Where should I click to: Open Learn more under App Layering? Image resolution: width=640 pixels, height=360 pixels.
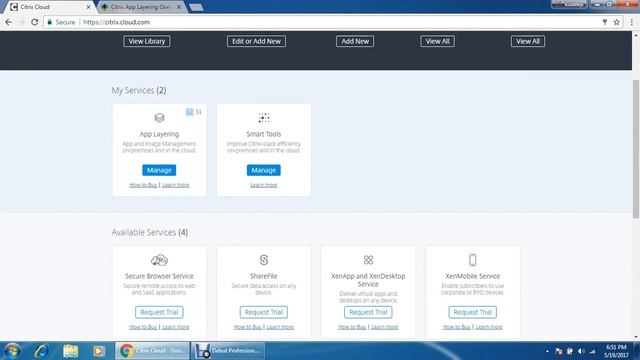coord(176,185)
